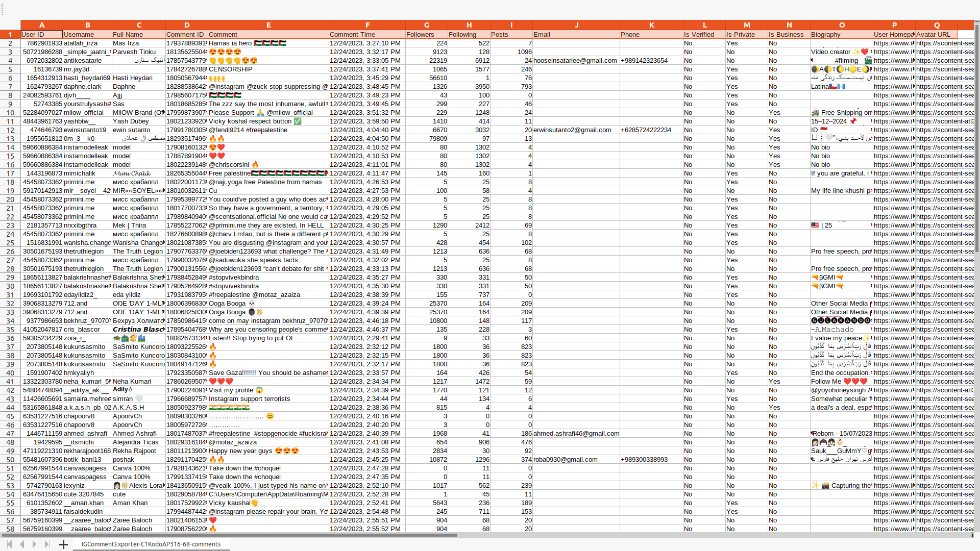This screenshot has height=551, width=980.
Task: Go to the previous sheet tab
Action: pyautogui.click(x=22, y=544)
